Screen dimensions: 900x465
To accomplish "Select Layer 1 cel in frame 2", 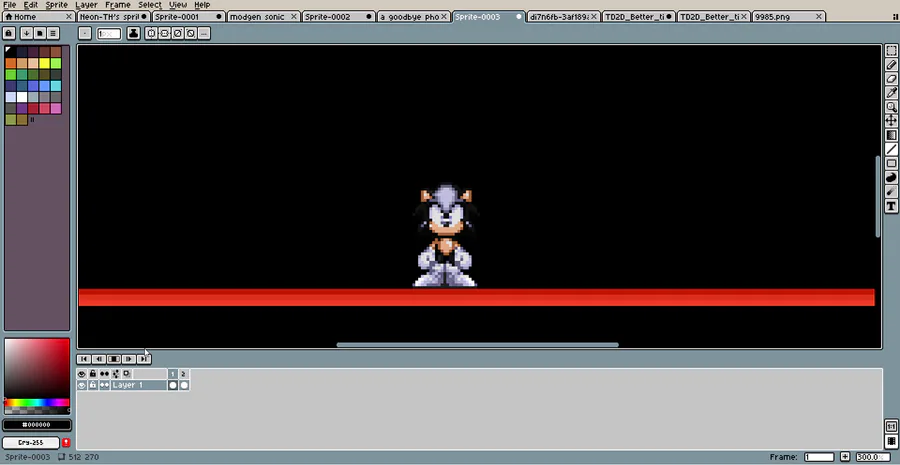I will pos(184,385).
